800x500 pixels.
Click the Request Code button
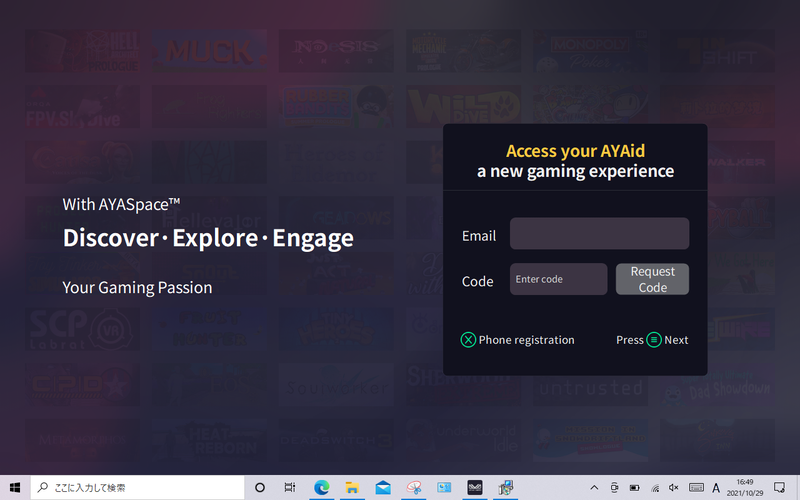(653, 279)
